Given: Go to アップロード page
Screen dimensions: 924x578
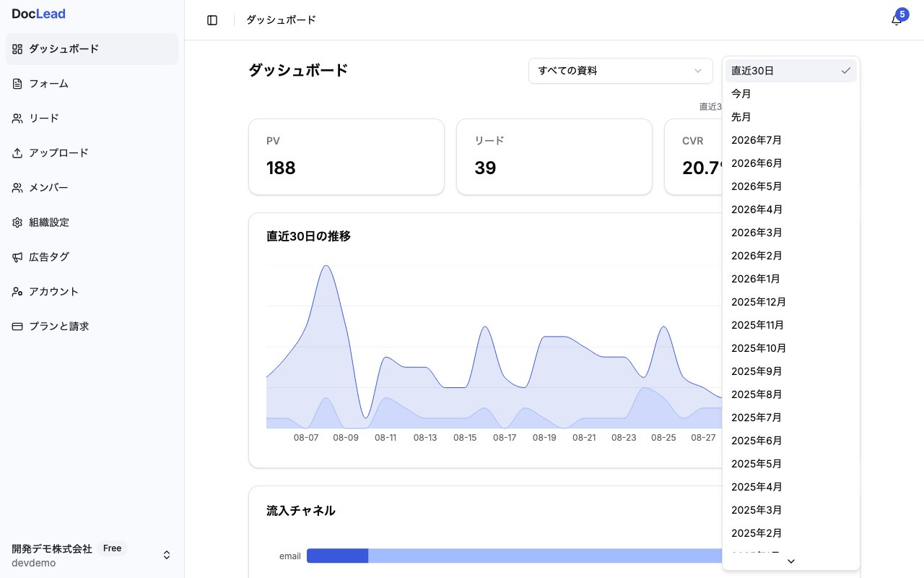Looking at the screenshot, I should tap(92, 153).
